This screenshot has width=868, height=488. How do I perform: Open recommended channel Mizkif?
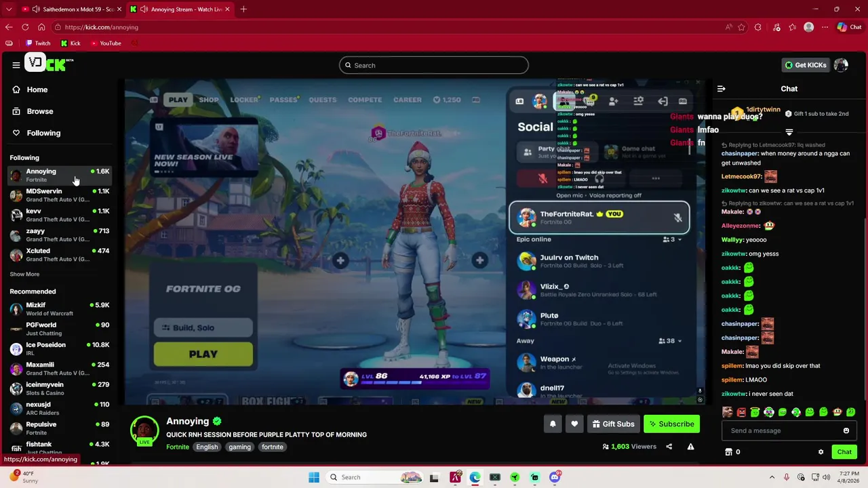click(x=60, y=309)
